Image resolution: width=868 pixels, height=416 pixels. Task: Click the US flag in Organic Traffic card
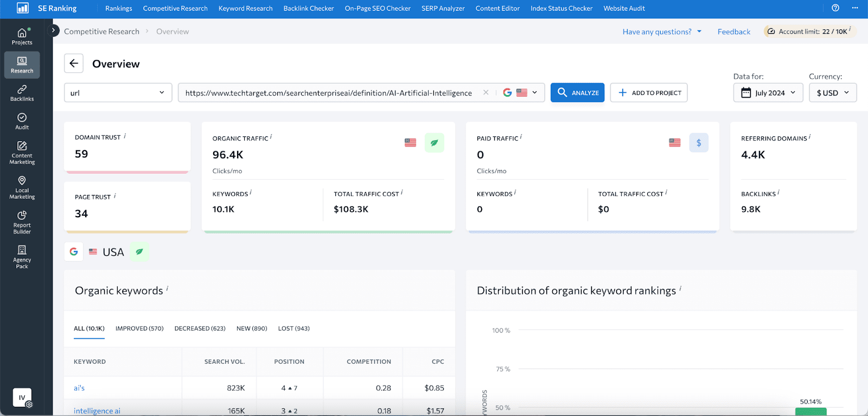click(x=410, y=143)
